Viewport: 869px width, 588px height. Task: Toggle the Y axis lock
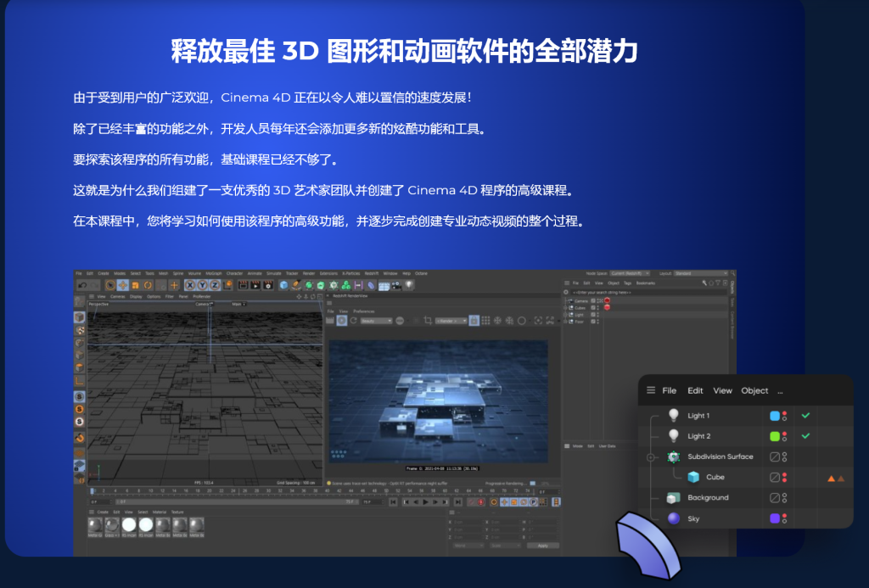pos(202,285)
